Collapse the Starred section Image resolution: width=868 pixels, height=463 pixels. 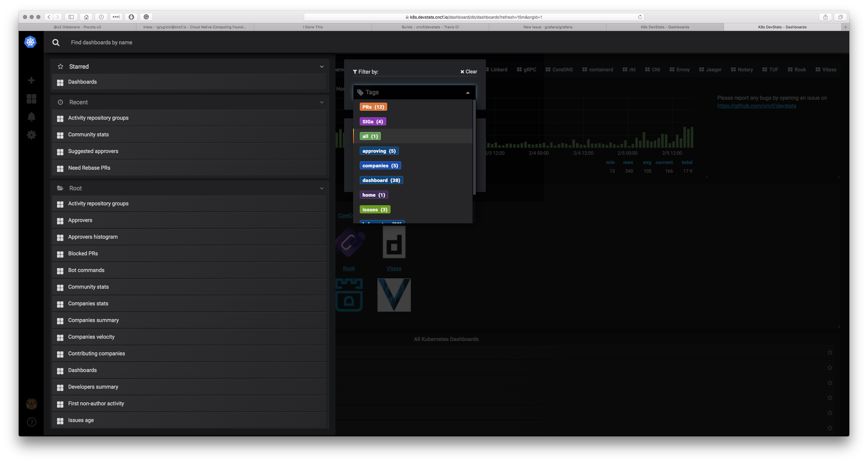(321, 66)
